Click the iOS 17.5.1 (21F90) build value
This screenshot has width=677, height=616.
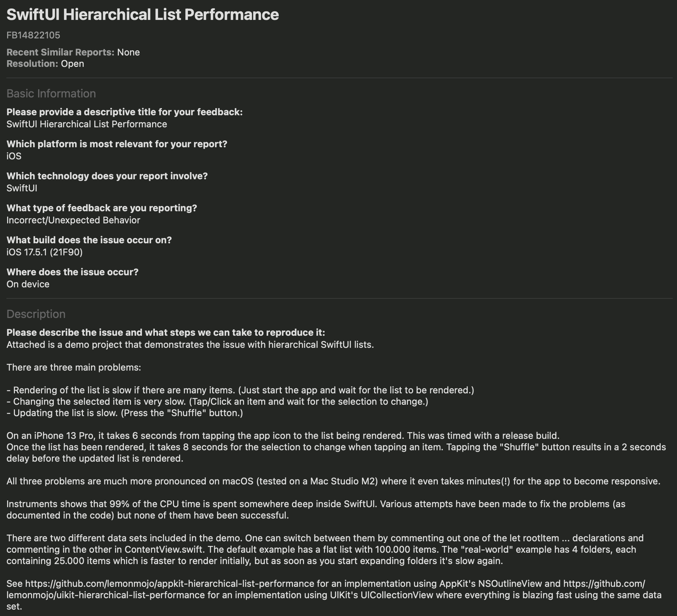(44, 252)
